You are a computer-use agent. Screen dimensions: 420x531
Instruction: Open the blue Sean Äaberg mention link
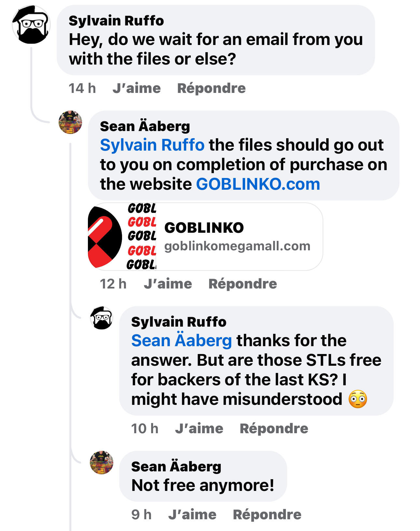click(182, 341)
